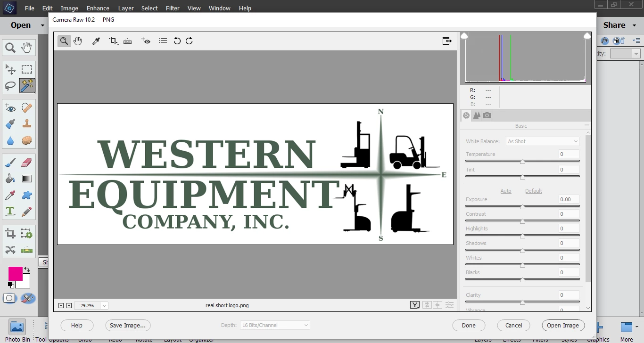Open the White Balance dropdown
The width and height of the screenshot is (644, 343).
(x=543, y=141)
